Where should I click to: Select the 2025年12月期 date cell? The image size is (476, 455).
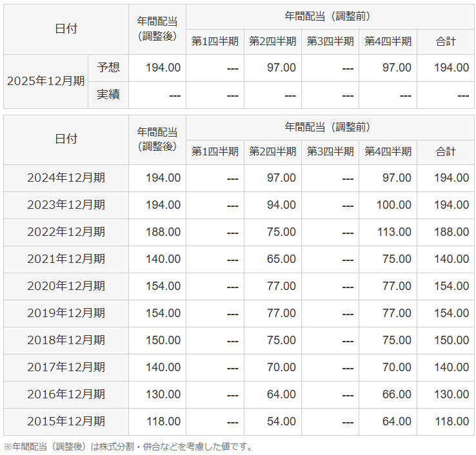coord(46,81)
